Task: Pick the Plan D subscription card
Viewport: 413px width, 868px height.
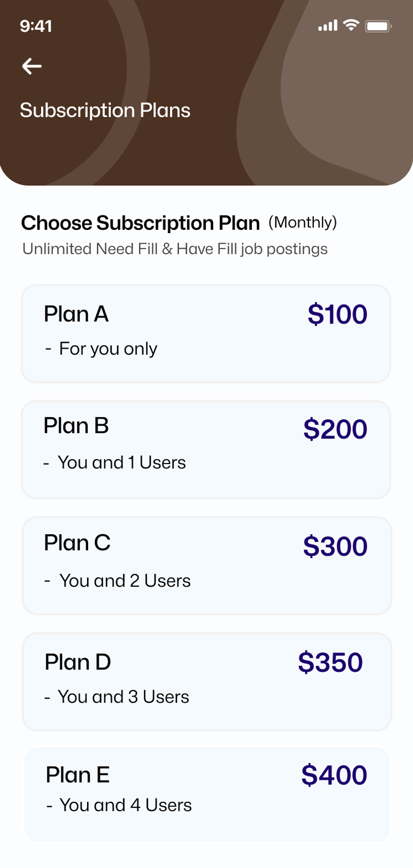Action: (206, 681)
